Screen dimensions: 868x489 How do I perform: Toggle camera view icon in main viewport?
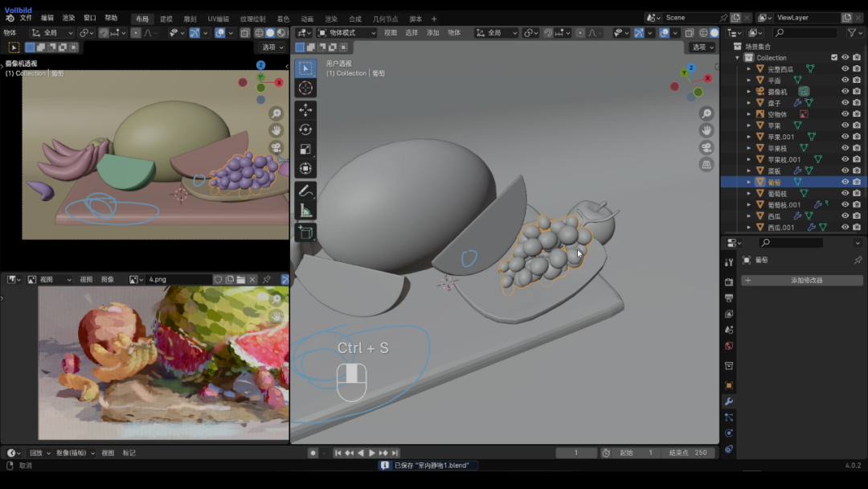point(706,148)
